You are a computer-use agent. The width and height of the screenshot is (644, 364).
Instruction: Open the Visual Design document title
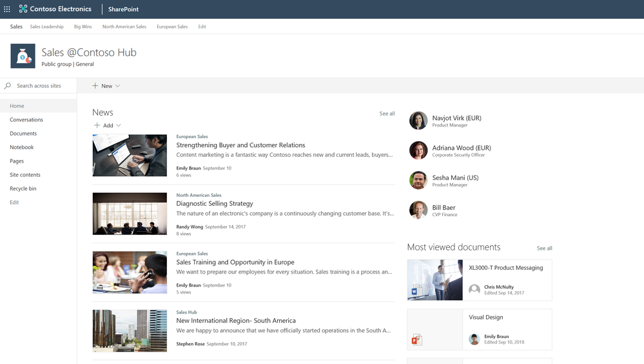click(486, 317)
